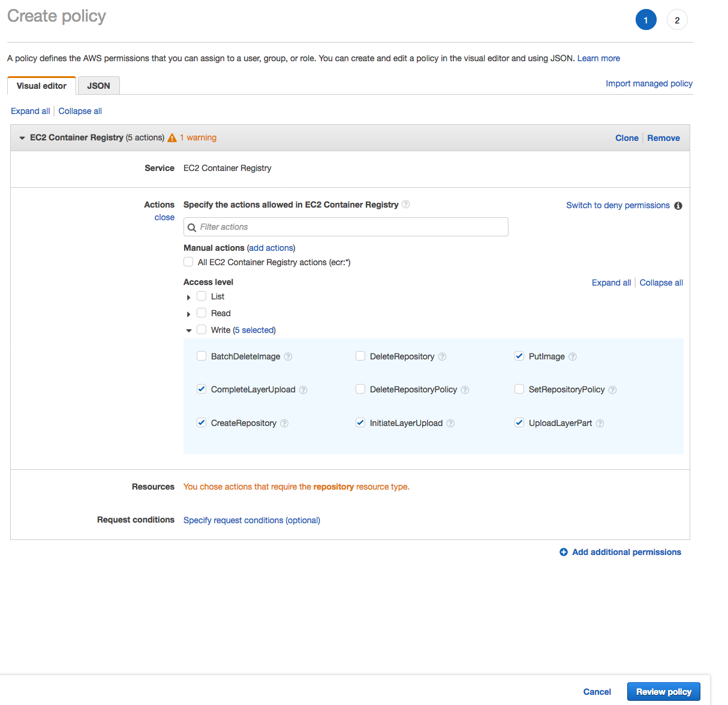Uncheck CompleteLayerUpload action

201,389
